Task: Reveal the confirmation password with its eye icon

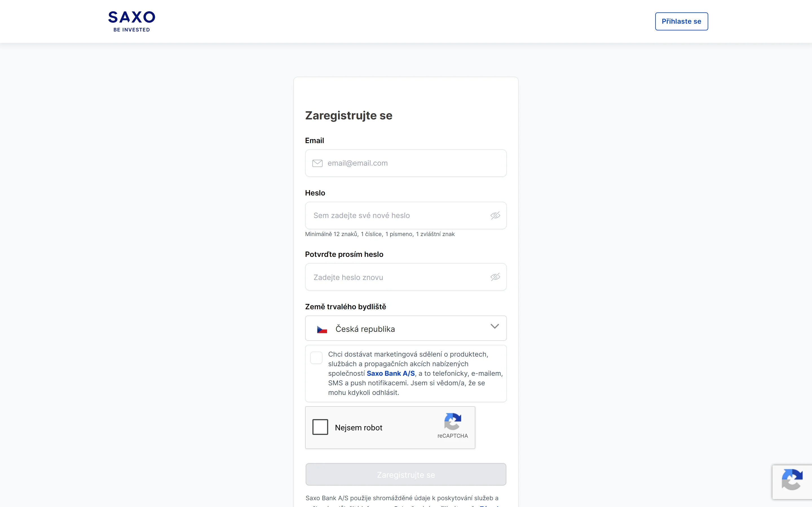Action: (496, 277)
